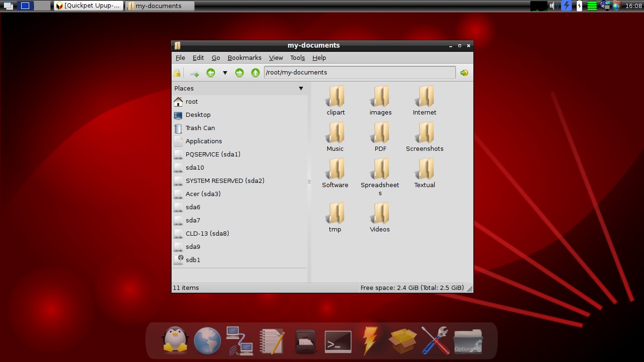Screen dimensions: 644x362
Task: Select the Acer (sda3) drive
Action: point(239,194)
